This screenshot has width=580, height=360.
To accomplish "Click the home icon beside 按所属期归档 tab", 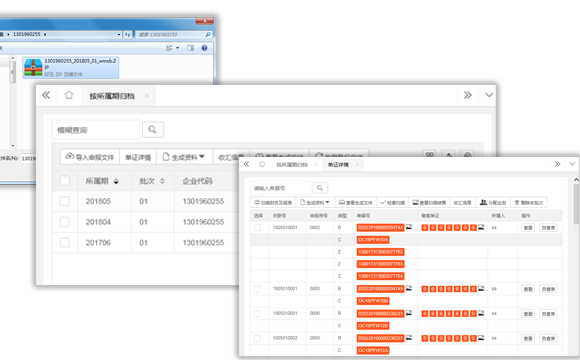I will pyautogui.click(x=69, y=95).
